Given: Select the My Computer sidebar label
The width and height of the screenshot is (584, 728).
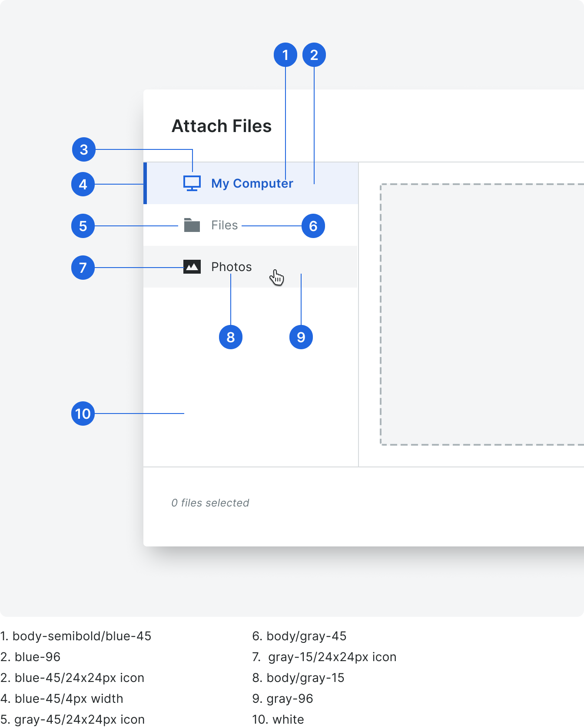Looking at the screenshot, I should pos(252,183).
